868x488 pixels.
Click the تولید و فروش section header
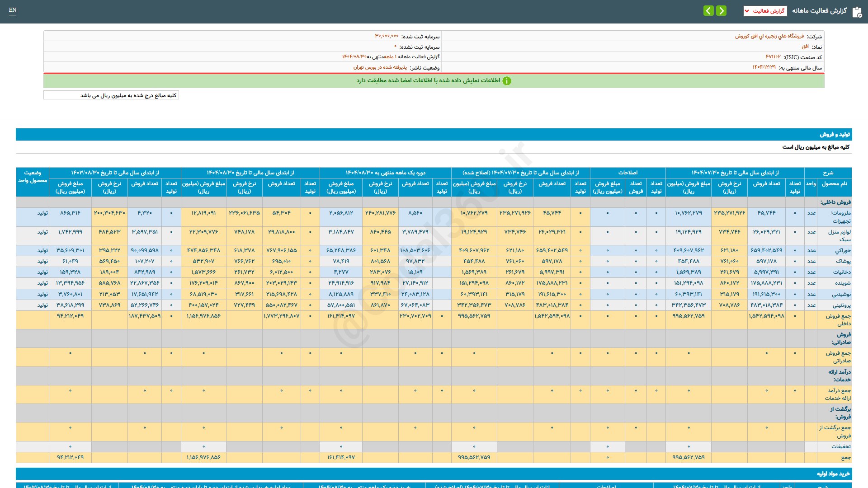pyautogui.click(x=835, y=135)
